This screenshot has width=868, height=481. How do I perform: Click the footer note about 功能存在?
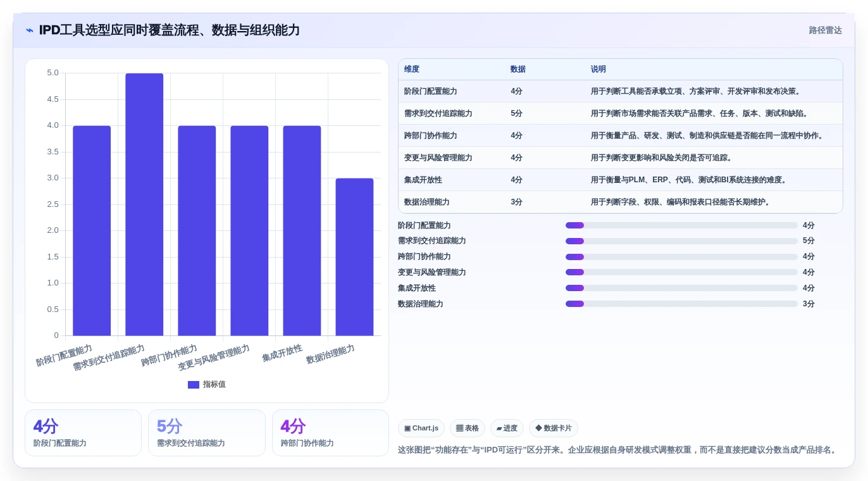tap(619, 450)
